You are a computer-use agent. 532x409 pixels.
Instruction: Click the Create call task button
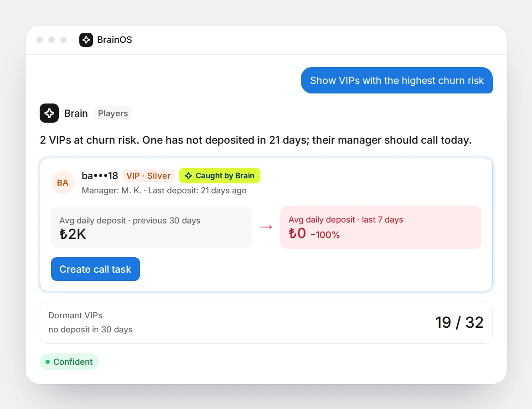(95, 269)
